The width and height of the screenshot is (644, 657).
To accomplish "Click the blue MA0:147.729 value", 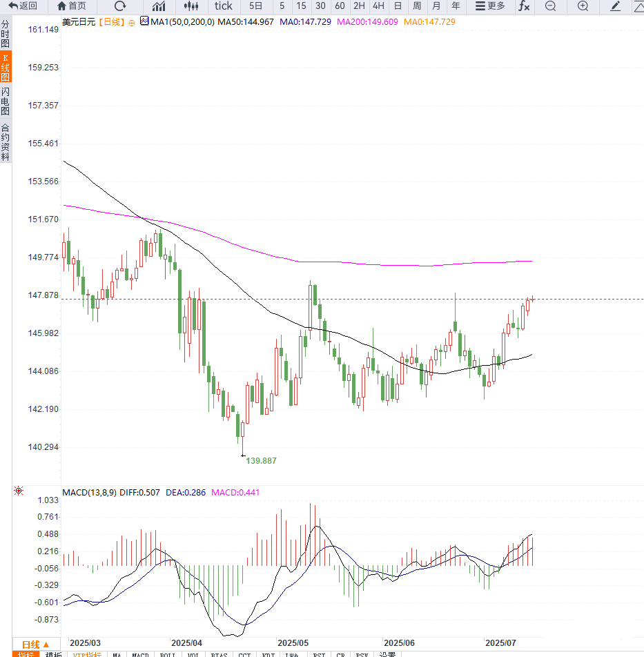I will click(x=305, y=22).
